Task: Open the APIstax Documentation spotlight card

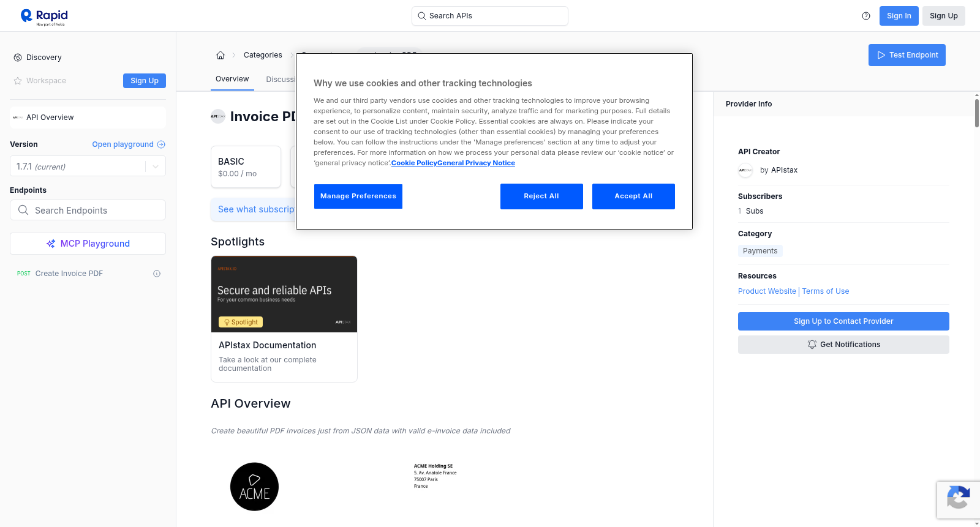Action: pos(284,319)
